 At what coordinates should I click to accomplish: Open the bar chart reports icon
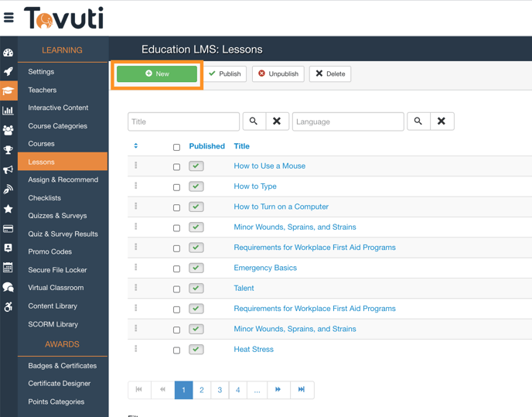9,111
